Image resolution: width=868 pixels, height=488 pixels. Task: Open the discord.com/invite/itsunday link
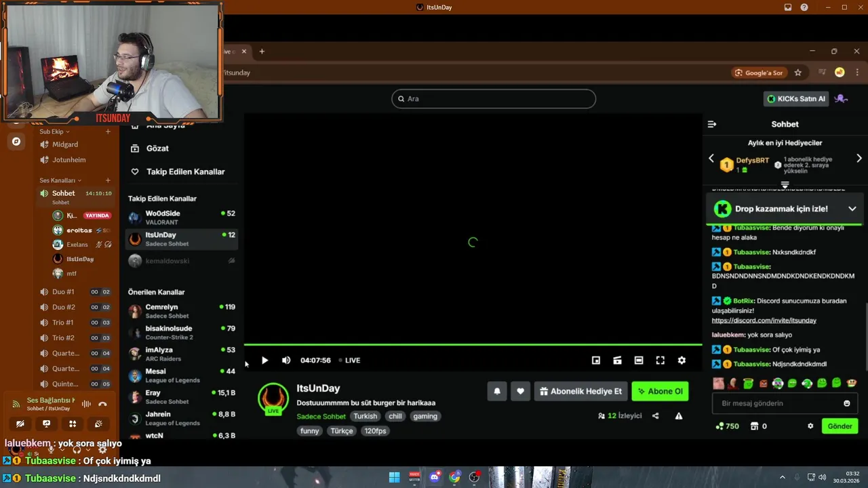(x=764, y=321)
